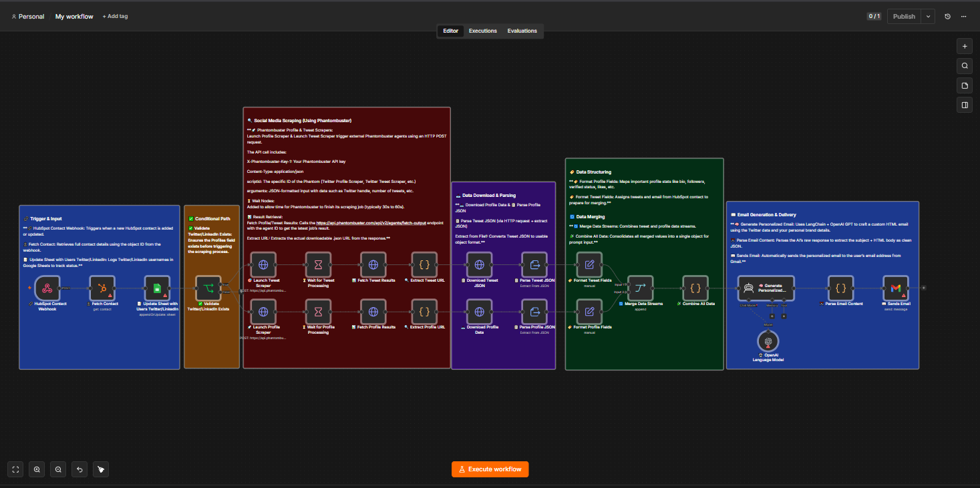Open the Generate Personalized email agent node
Viewport: 980px width, 488px height.
point(766,288)
